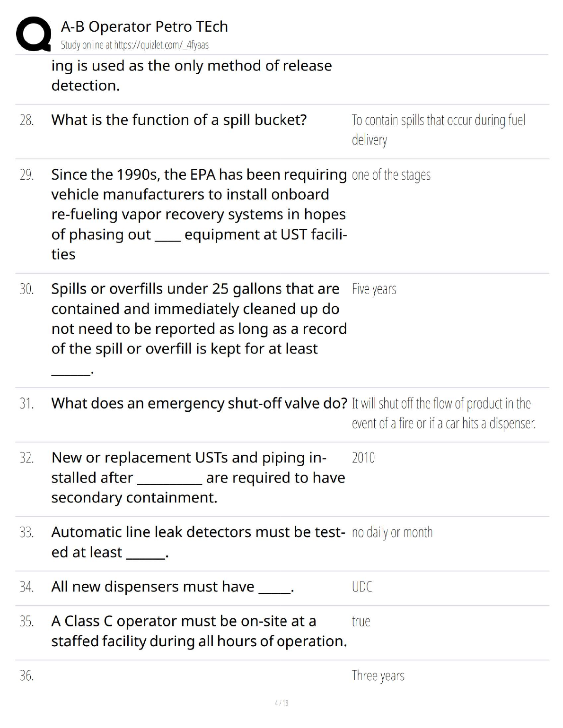Click the Quizlet Q logo
The image size is (563, 728).
(33, 34)
